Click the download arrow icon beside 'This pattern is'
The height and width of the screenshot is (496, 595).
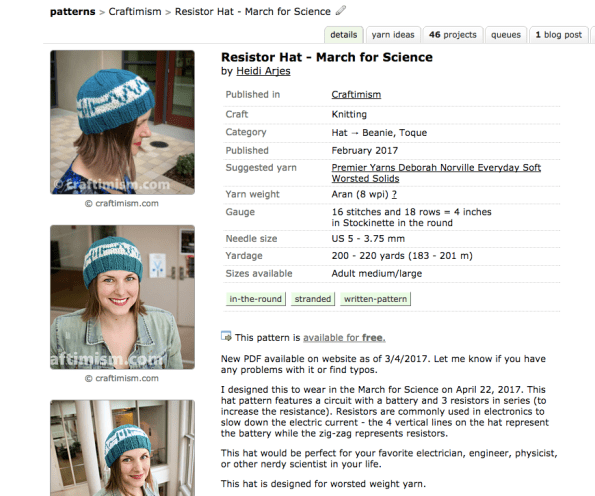click(226, 336)
